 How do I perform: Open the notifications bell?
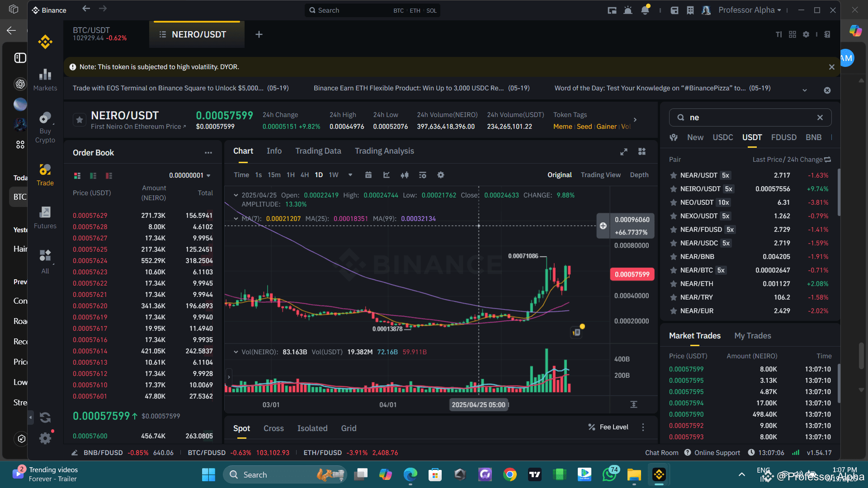click(645, 10)
